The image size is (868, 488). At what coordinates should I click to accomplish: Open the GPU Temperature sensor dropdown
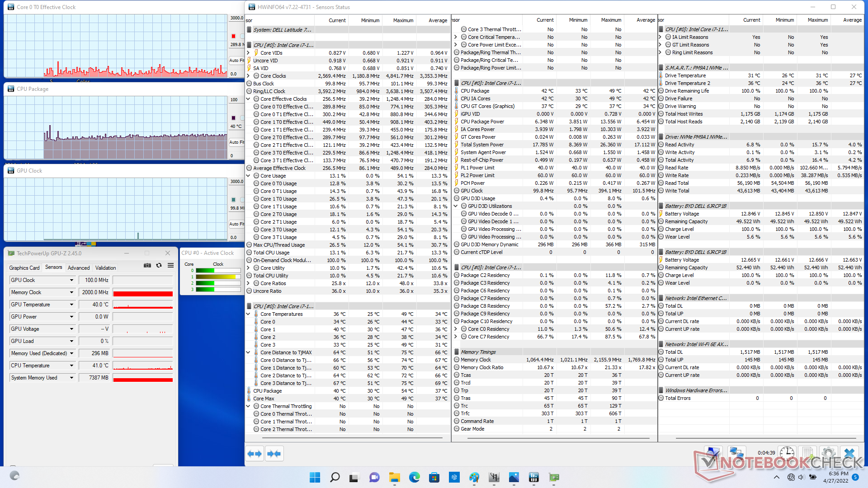(x=71, y=305)
